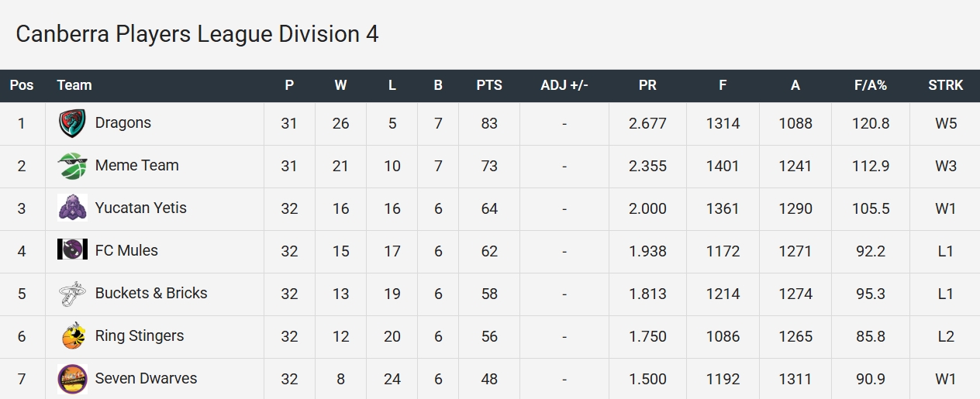Open the Seven Dwarves team page

tap(146, 379)
